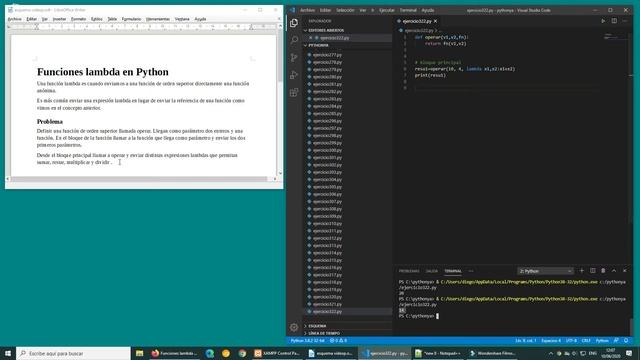Viewport: 640px width, 360px height.
Task: Open Archivo menu in VS Code
Action: point(307,10)
